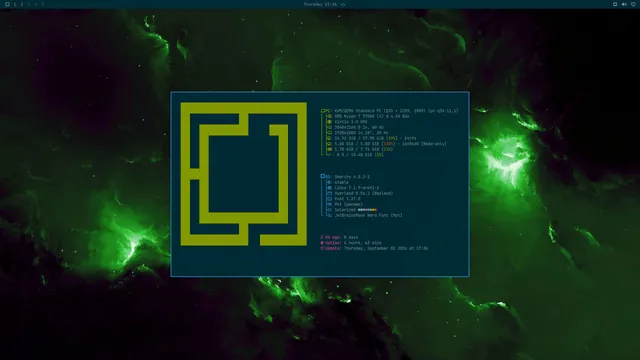Click the yellow Omarchy logo in terminal

click(244, 174)
